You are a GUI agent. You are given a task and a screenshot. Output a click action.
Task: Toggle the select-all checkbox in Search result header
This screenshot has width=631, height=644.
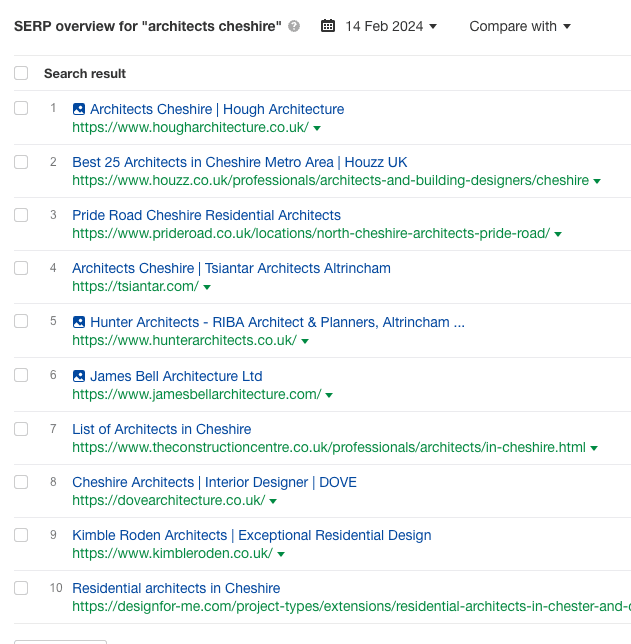(x=21, y=73)
